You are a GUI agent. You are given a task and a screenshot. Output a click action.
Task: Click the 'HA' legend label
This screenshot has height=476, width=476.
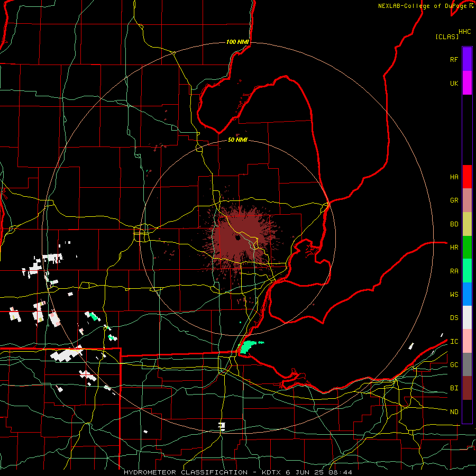click(454, 177)
